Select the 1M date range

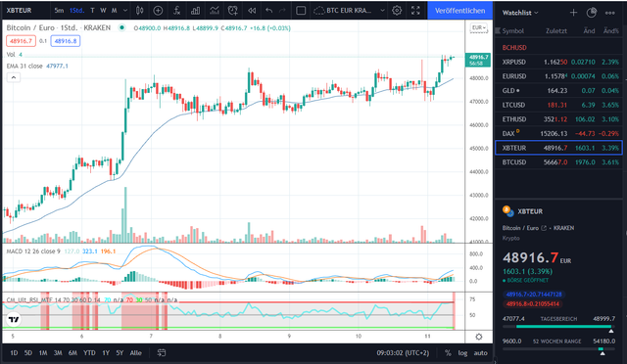point(43,353)
